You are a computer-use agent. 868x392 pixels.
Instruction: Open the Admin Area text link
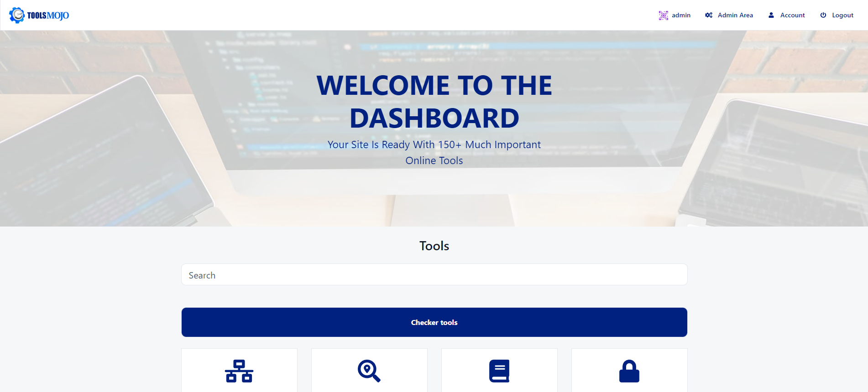click(735, 15)
